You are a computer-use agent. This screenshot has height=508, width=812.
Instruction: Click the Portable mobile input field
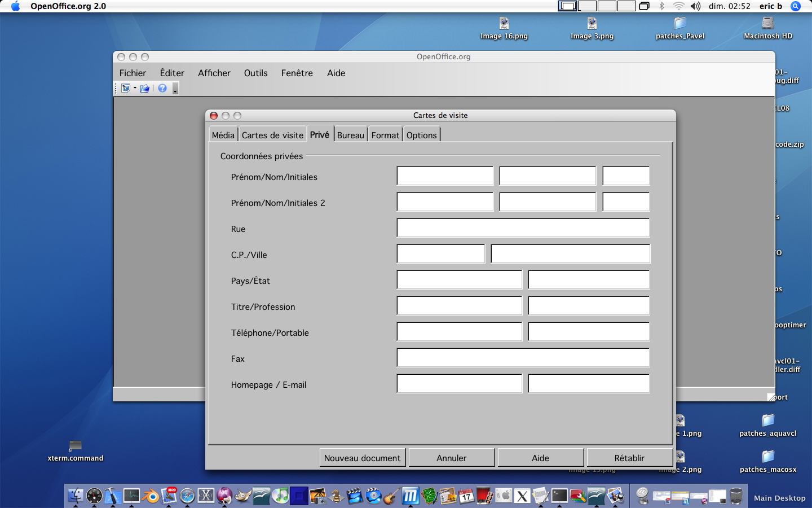click(x=589, y=332)
